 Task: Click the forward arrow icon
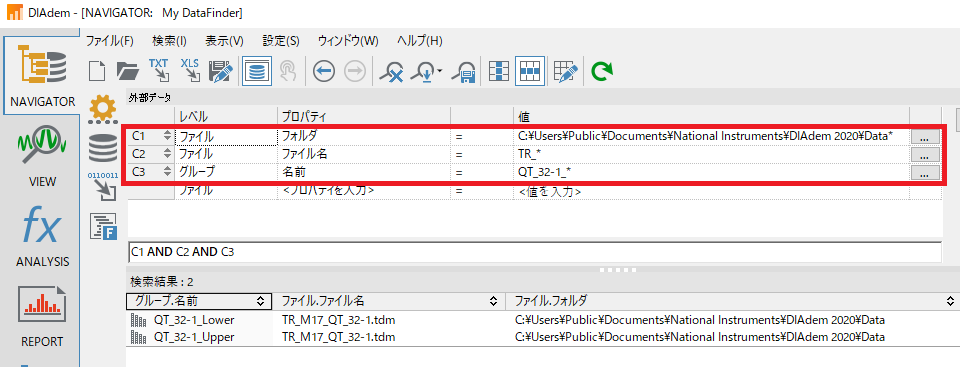355,72
